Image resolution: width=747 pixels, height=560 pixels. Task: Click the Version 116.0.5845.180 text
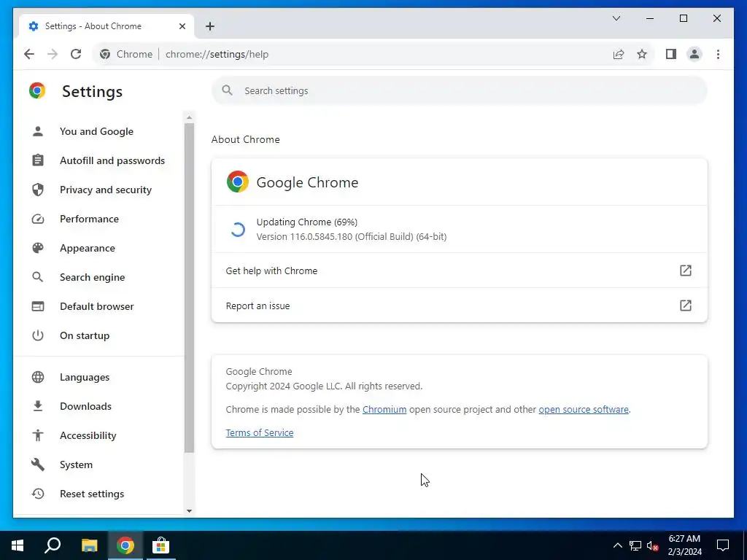[x=351, y=237]
